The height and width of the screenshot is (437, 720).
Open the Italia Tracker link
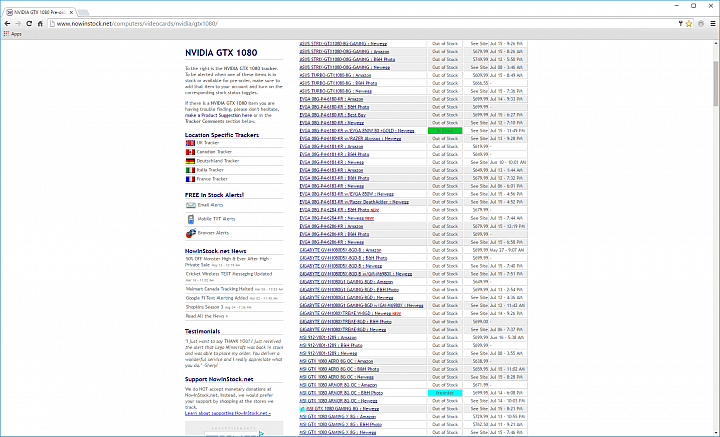pos(210,170)
